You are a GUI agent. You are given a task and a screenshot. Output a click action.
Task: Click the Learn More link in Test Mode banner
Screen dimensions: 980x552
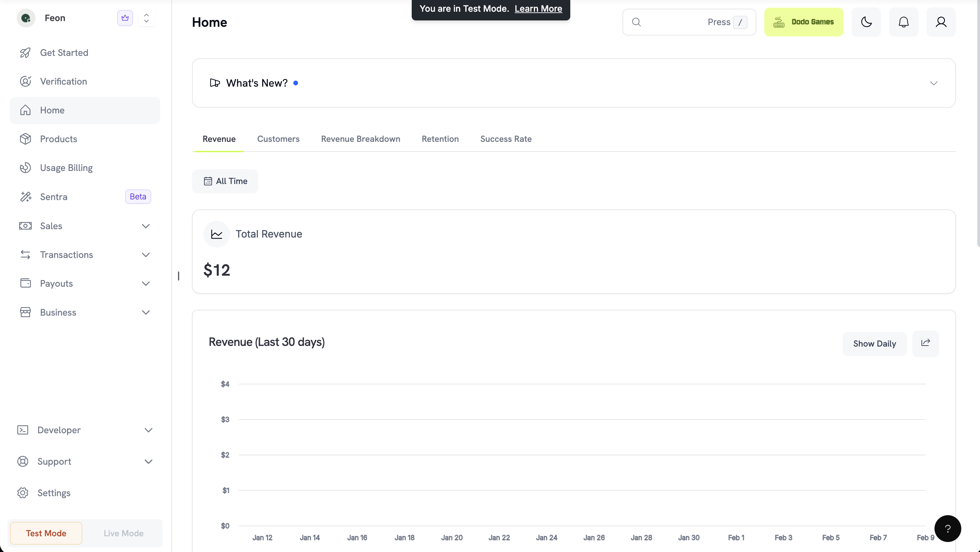tap(538, 8)
